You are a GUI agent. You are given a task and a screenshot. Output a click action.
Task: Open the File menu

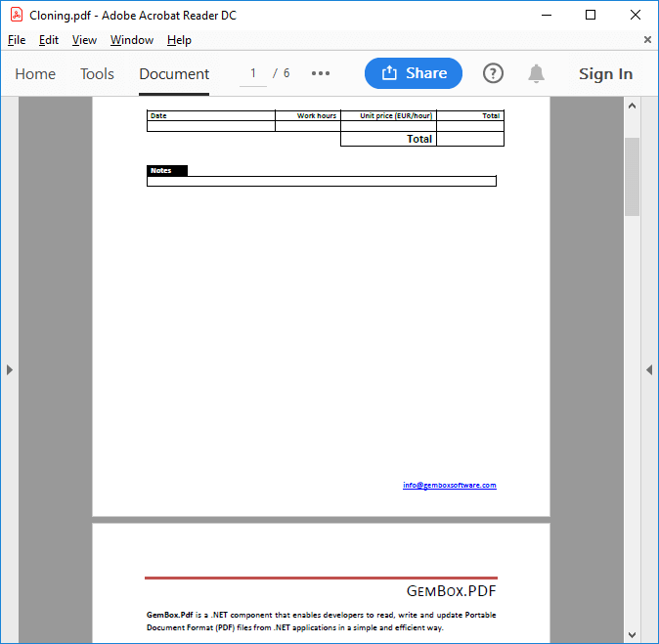(x=17, y=40)
